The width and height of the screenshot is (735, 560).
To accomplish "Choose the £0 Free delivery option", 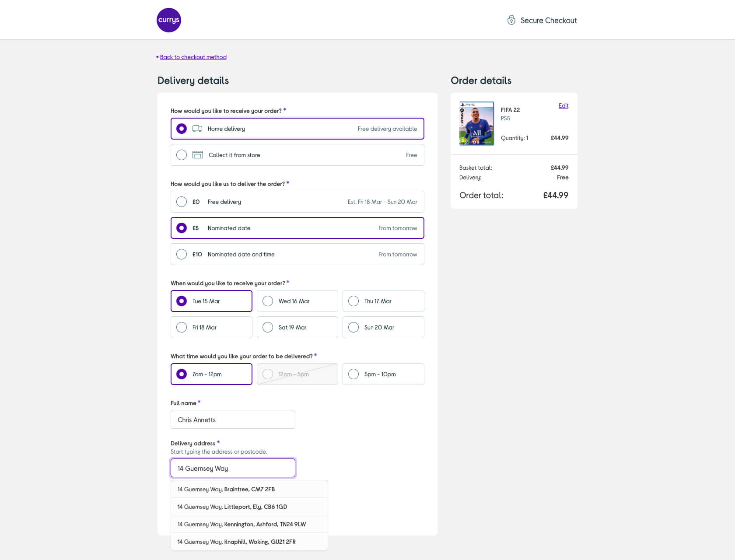I will click(x=297, y=202).
